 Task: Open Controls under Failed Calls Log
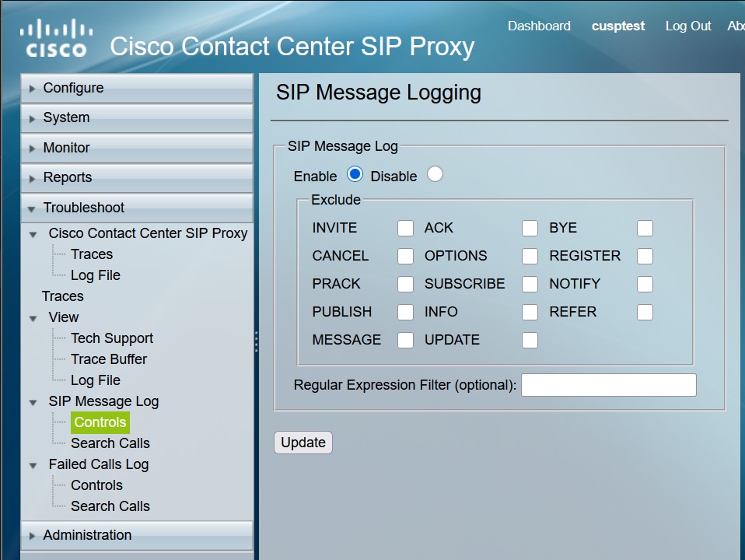pyautogui.click(x=96, y=485)
